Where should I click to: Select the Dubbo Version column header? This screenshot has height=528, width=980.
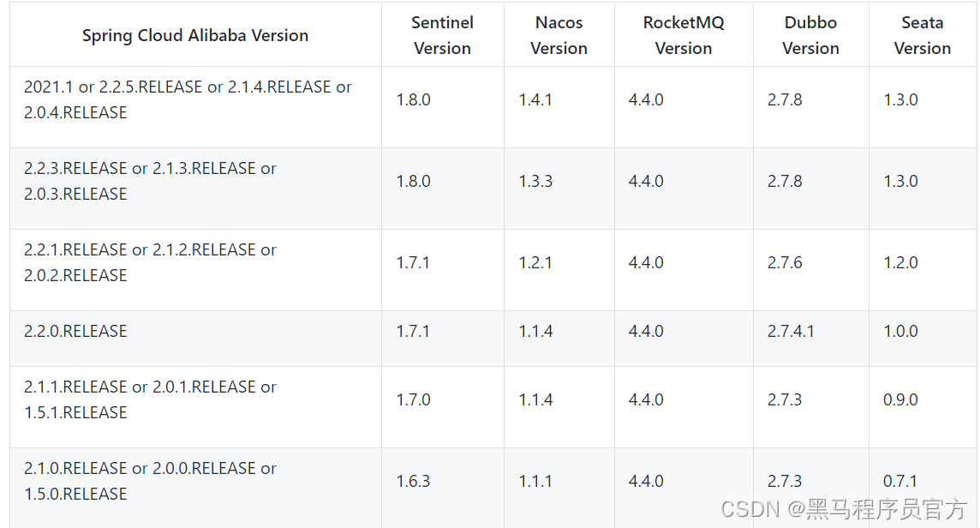(810, 36)
